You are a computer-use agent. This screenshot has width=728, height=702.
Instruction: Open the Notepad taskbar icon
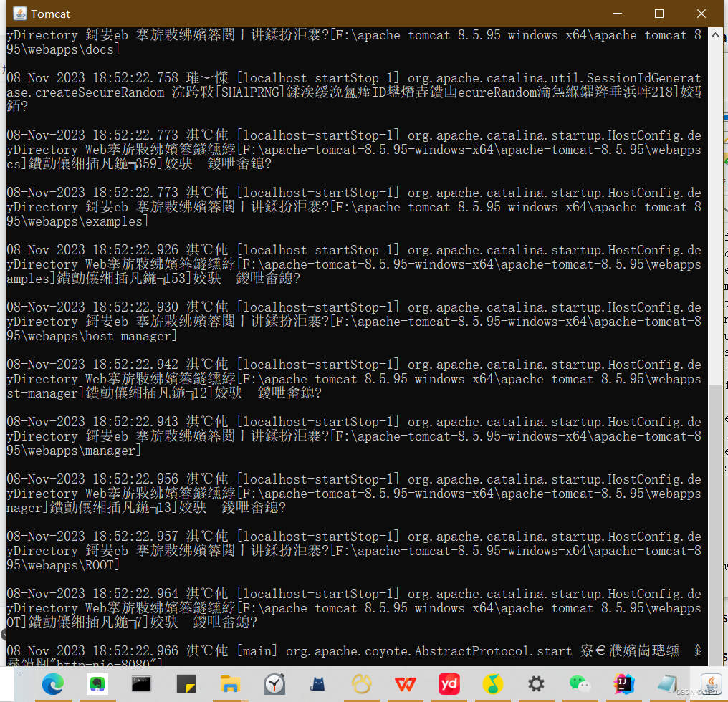(667, 684)
